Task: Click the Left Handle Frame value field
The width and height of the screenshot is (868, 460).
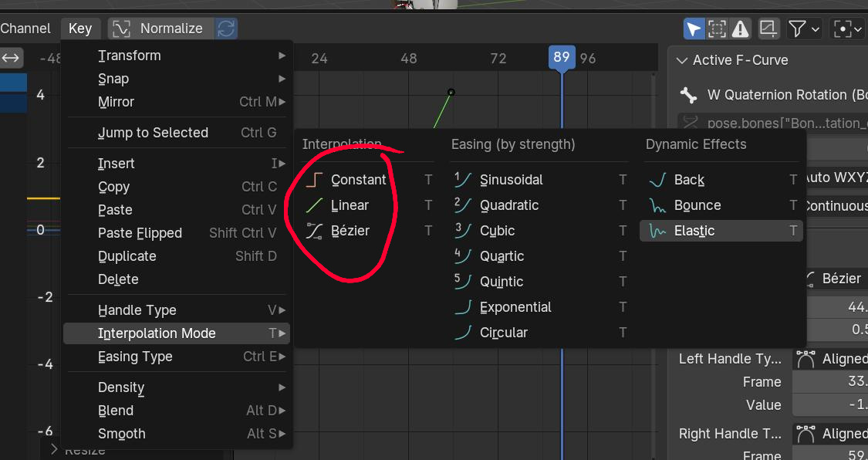Action: pyautogui.click(x=830, y=382)
